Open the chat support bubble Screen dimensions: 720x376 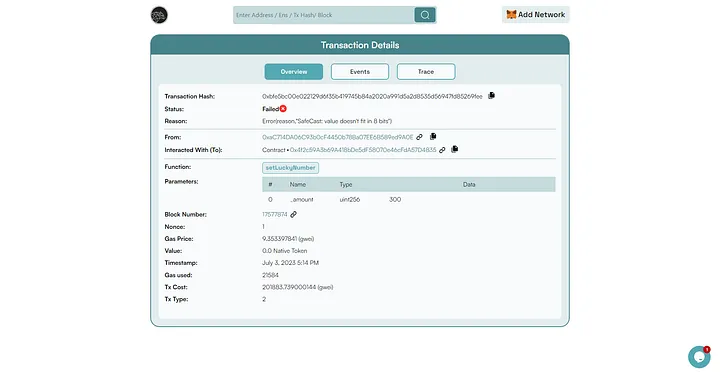point(699,357)
